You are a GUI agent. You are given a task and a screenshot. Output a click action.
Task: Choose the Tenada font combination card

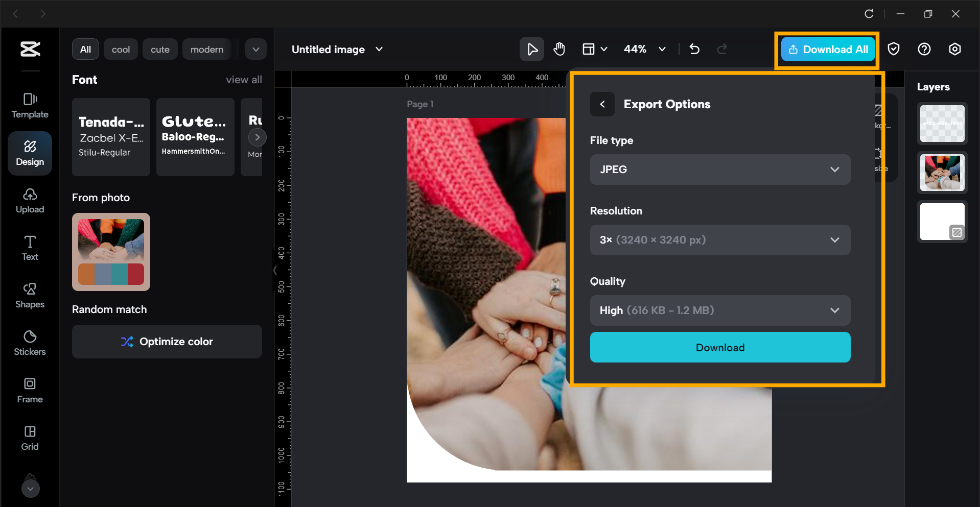[x=111, y=137]
